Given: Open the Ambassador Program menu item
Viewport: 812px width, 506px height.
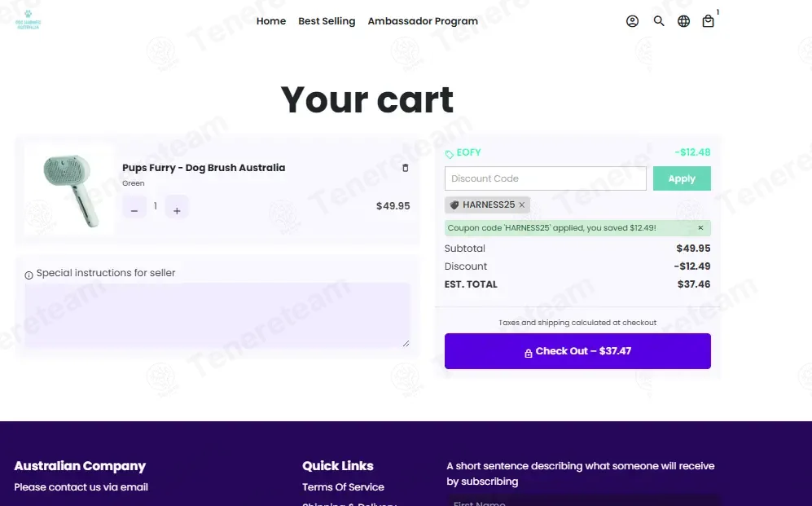Looking at the screenshot, I should click(x=423, y=21).
